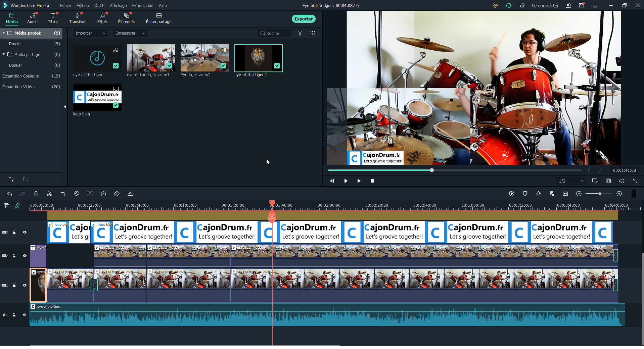Viewport: 644px width, 349px height.
Task: Collapse the Média projet folder tree
Action: 4,33
